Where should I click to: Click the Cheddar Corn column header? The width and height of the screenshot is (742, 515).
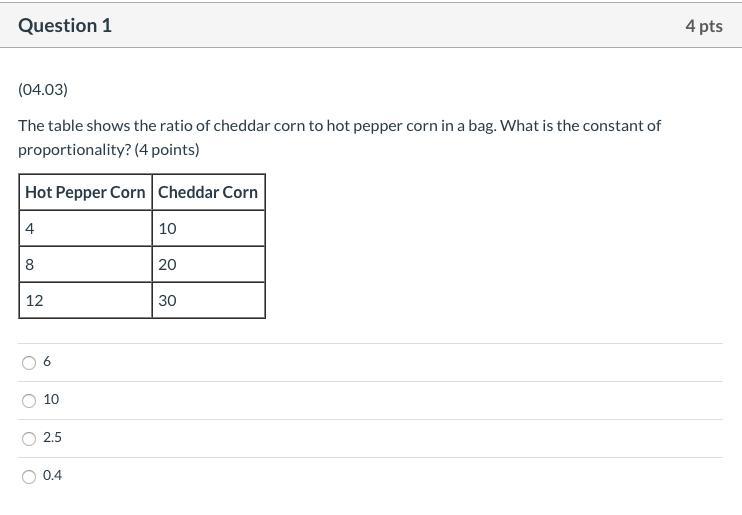tap(208, 192)
